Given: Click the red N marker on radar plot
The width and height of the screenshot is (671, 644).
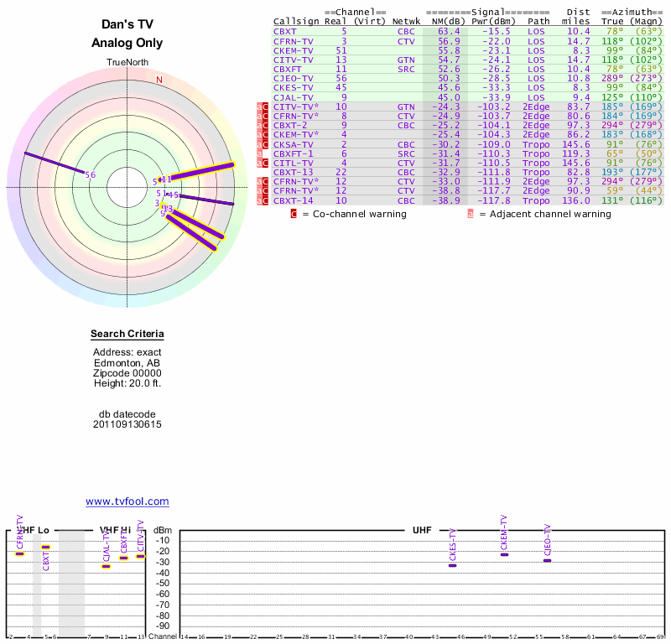Looking at the screenshot, I should [x=159, y=80].
